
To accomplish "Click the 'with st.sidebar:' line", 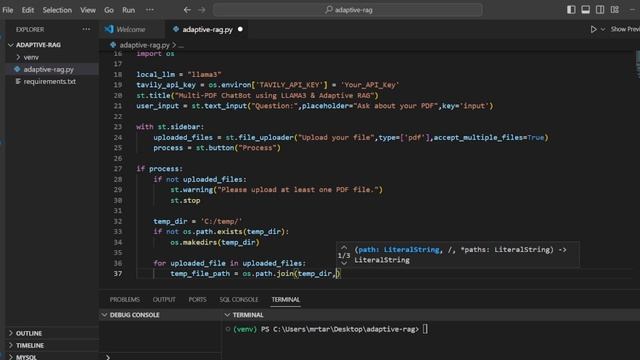I will coord(170,127).
